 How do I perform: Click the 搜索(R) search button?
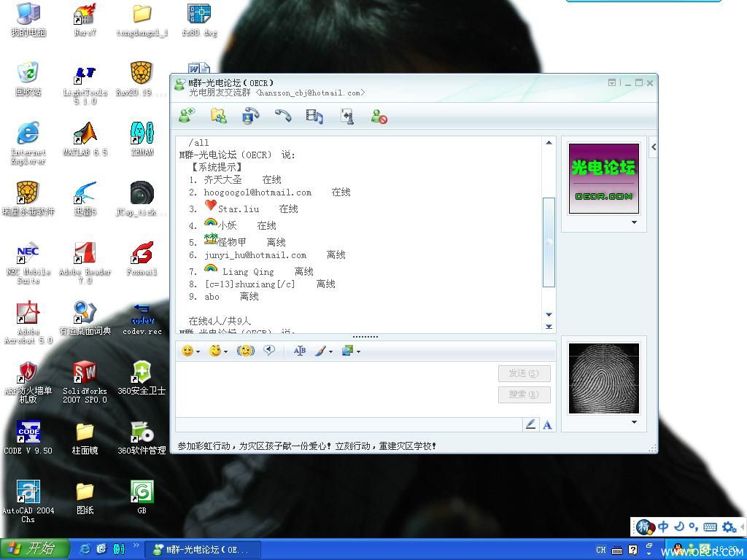(524, 394)
